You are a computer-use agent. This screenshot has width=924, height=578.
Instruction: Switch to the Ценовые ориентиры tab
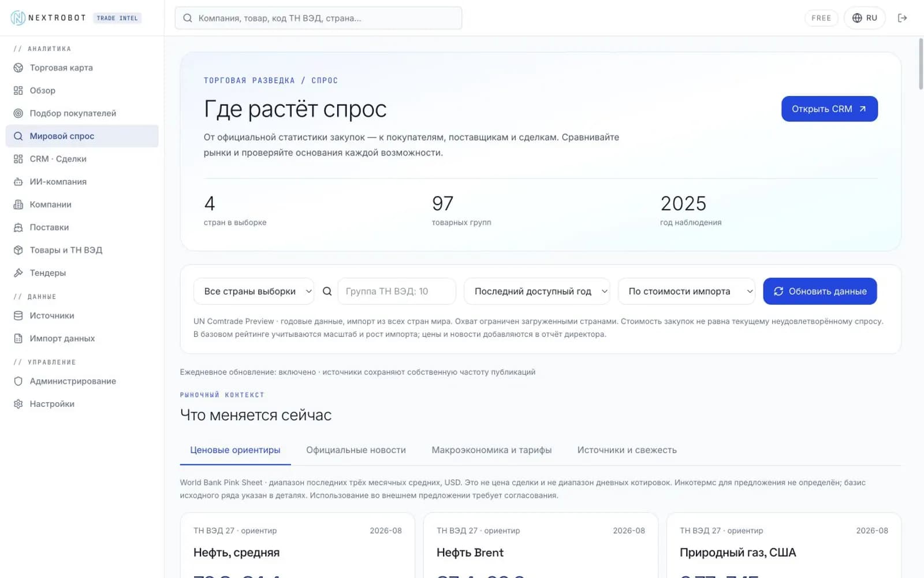235,450
